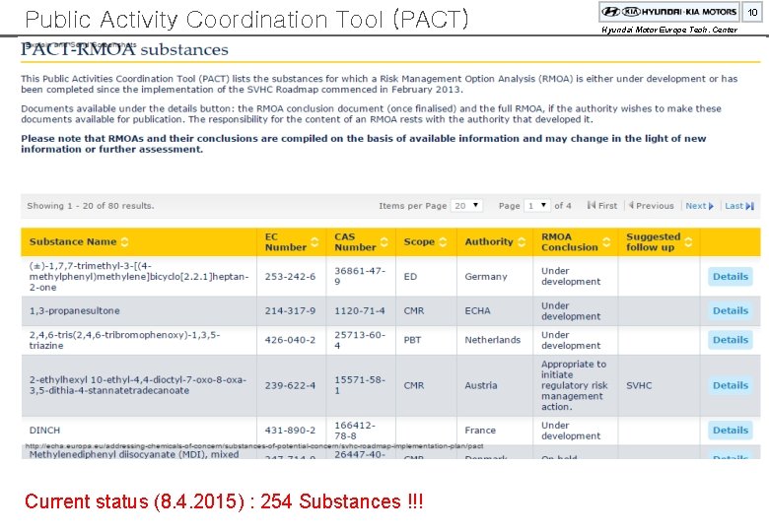Go to Next page
769x532 pixels.
(699, 206)
